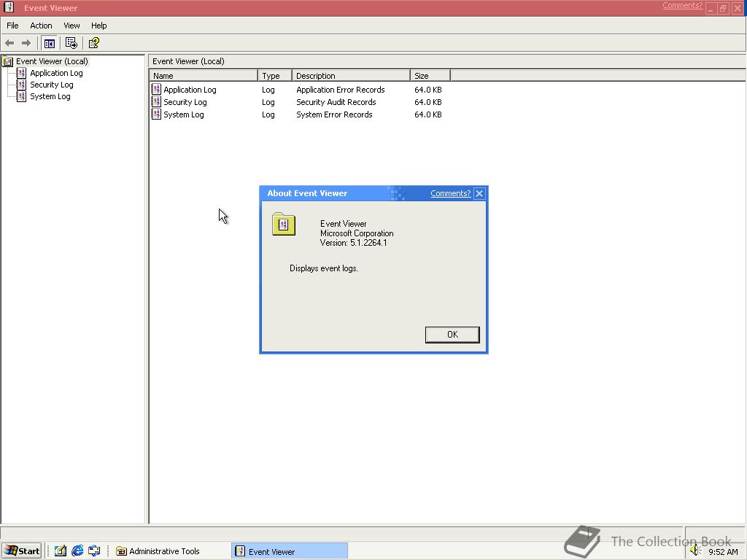The image size is (747, 560).
Task: Select Event Viewer (Local) tree node
Action: pos(52,61)
